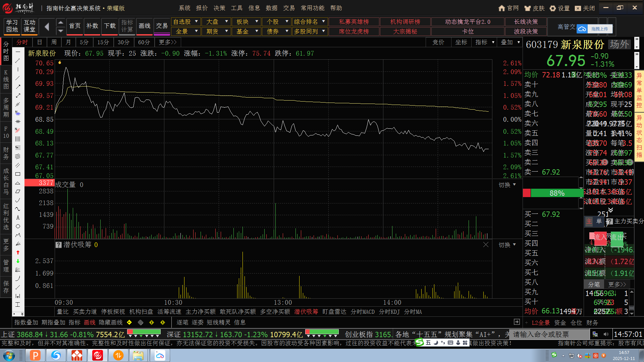The width and height of the screenshot is (644, 362).
Task: Click 更多>> in the 分笔 panel
Action: [617, 284]
